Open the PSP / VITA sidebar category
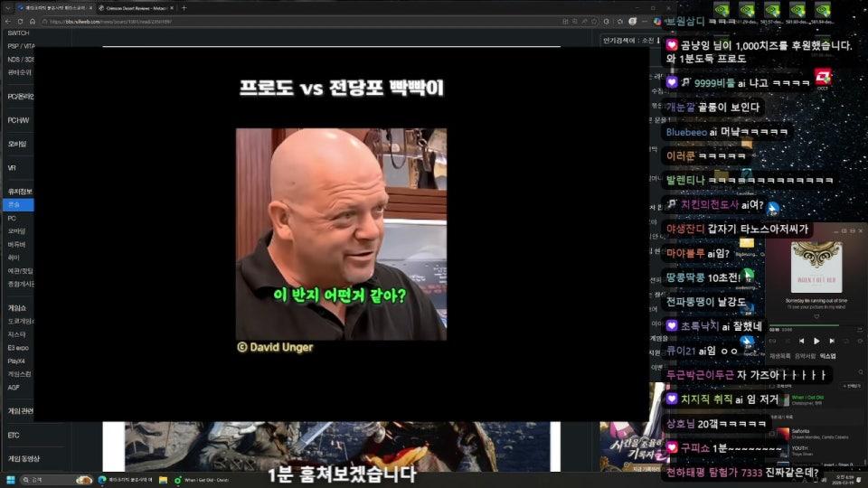Screen dimensions: 868x488 click(x=22, y=45)
